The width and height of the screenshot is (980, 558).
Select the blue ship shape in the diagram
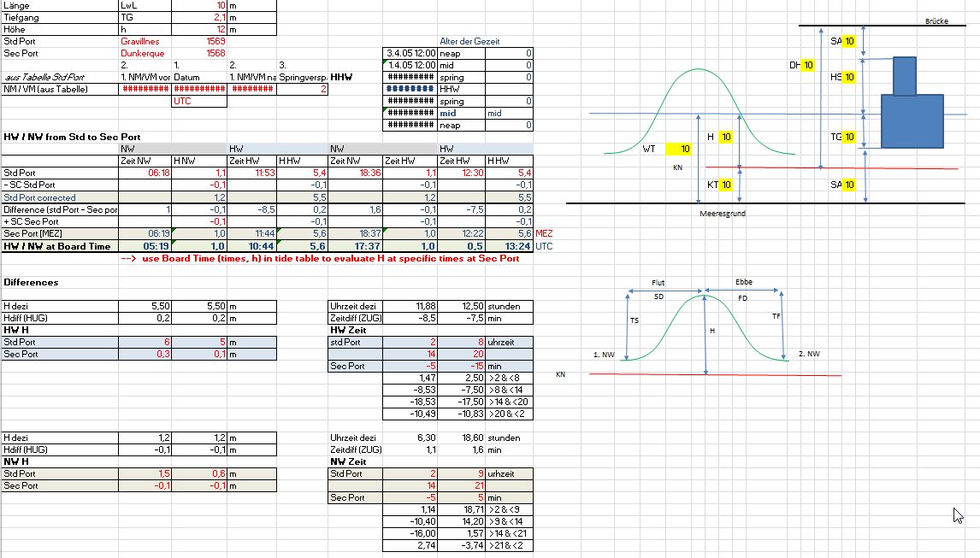(x=912, y=120)
